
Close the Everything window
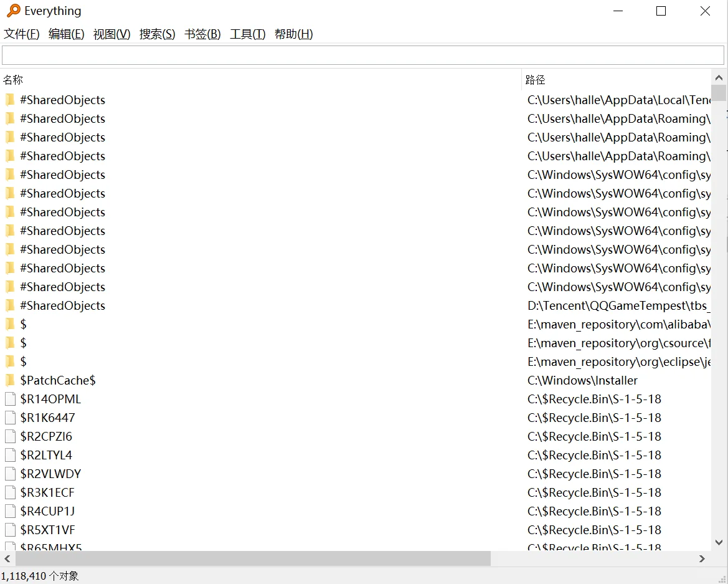(x=705, y=11)
